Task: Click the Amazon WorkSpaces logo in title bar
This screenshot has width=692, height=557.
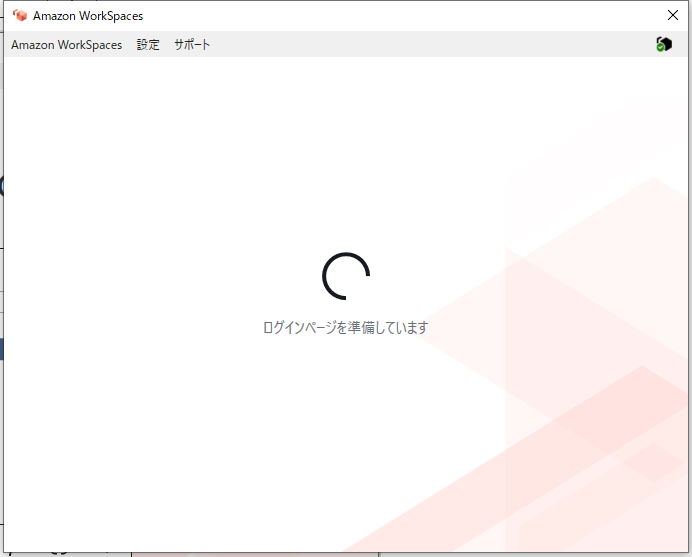Action: coord(20,15)
